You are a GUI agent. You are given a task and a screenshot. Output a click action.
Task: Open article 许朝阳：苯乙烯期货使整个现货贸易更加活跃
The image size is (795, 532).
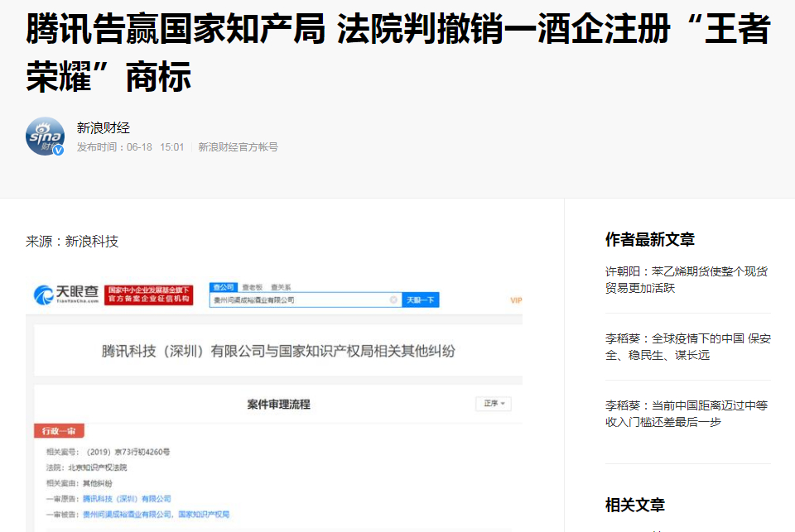[x=687, y=280]
